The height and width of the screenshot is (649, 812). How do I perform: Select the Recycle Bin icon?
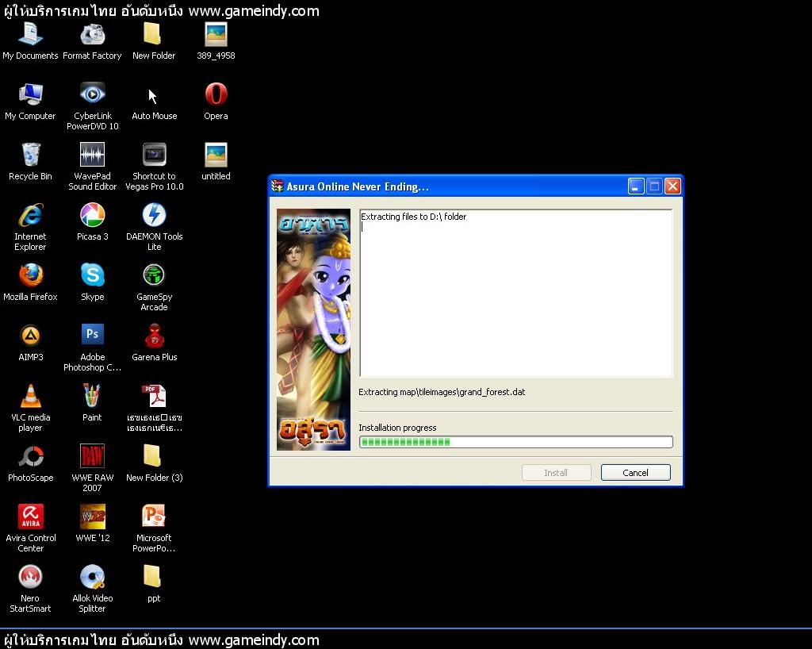point(31,155)
